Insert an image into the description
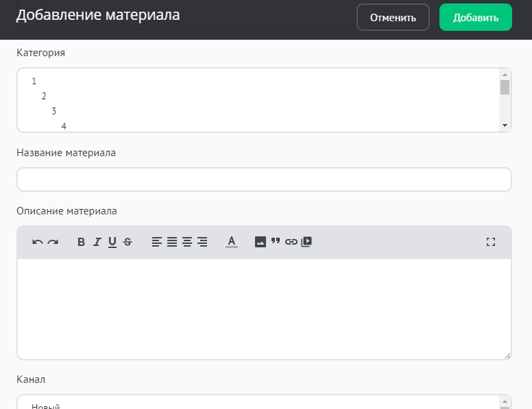 [261, 242]
